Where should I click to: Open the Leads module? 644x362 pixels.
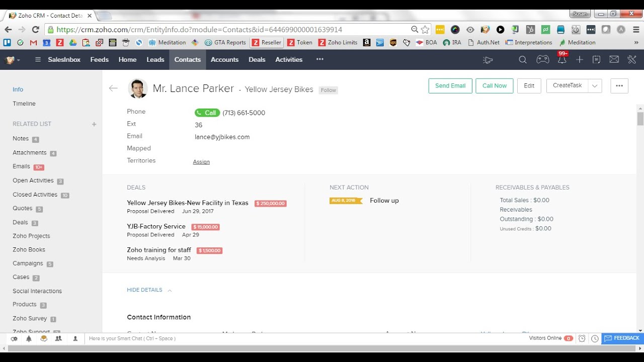[155, 60]
